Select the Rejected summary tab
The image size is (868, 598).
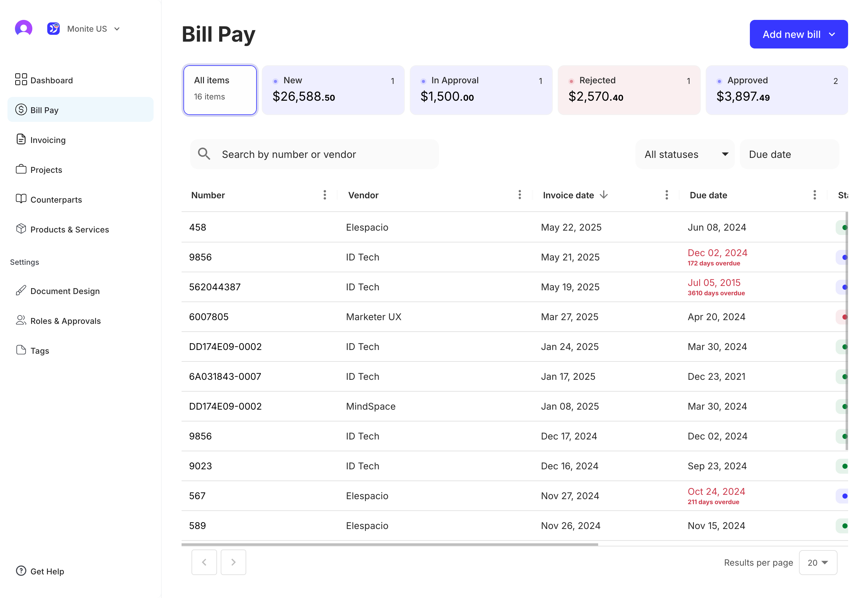coord(629,90)
